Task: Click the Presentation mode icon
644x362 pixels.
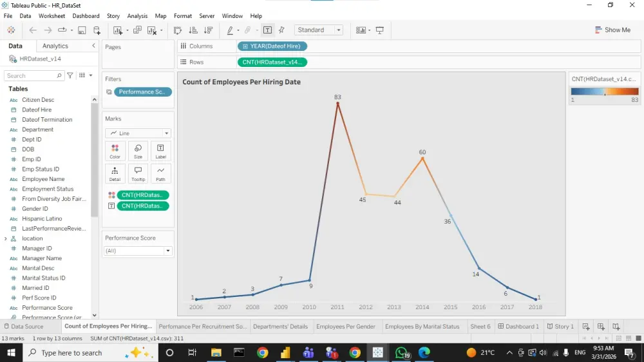Action: coord(380,30)
